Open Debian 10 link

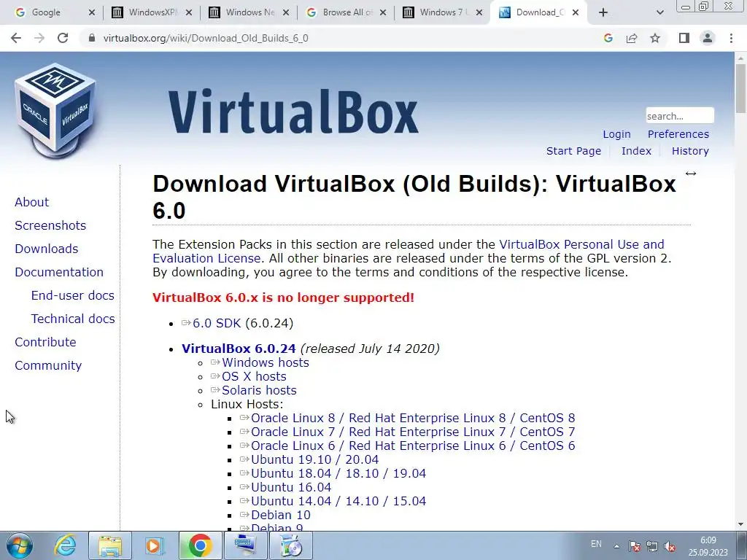280,515
